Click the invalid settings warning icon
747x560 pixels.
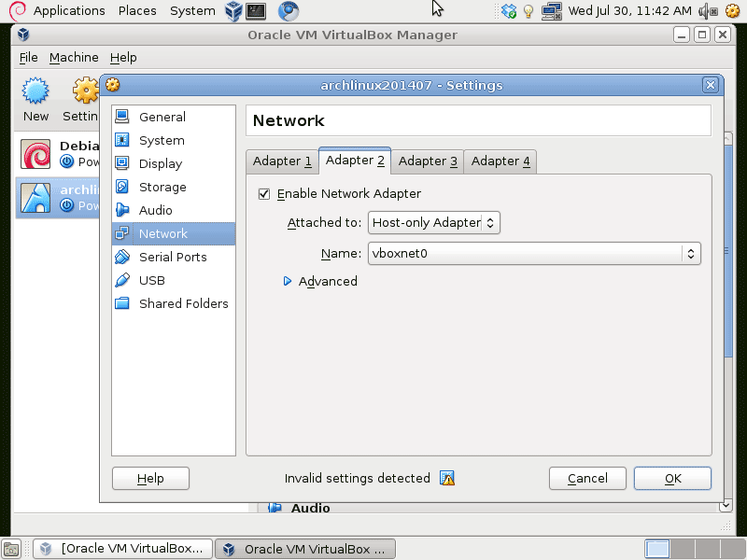click(x=447, y=478)
